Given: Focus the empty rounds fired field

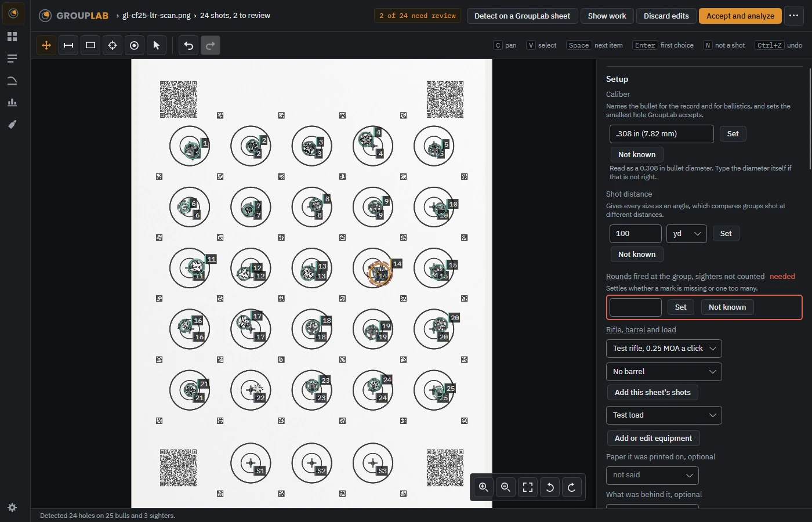Looking at the screenshot, I should point(636,307).
